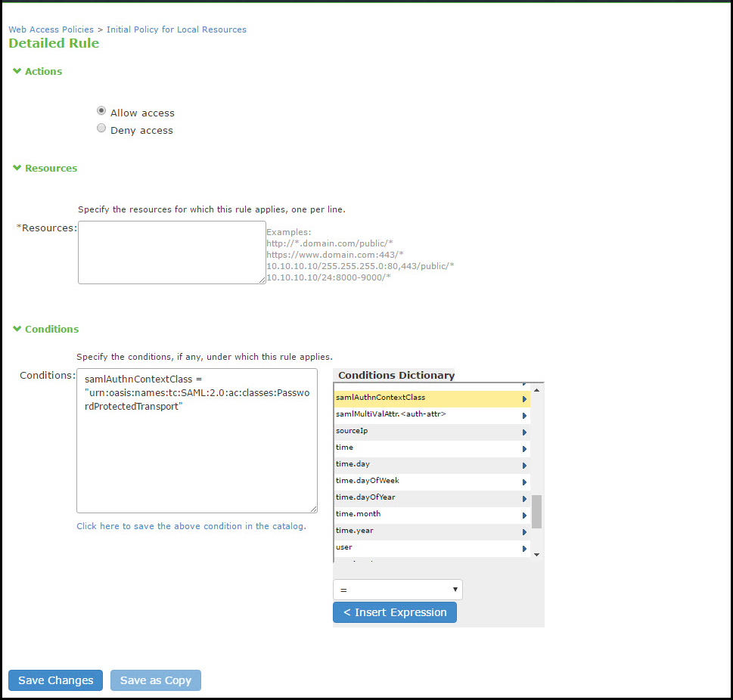
Task: Click the Save as Copy button
Action: pos(155,680)
